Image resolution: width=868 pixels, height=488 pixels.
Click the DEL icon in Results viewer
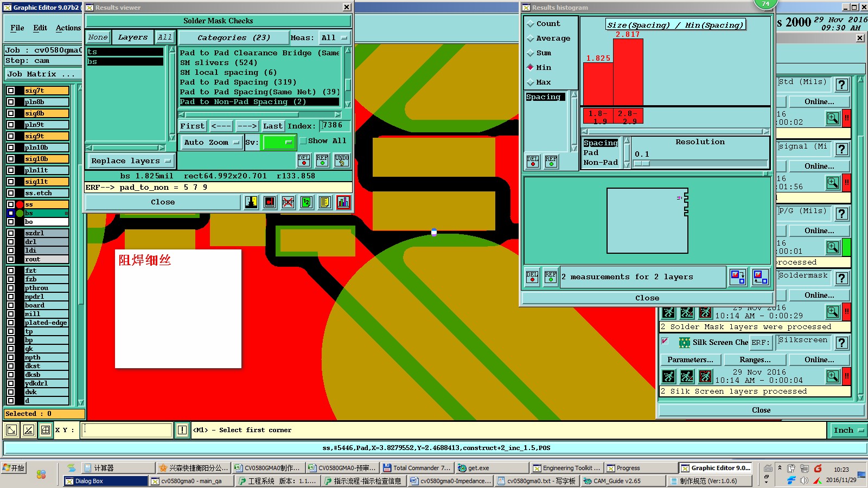point(304,160)
